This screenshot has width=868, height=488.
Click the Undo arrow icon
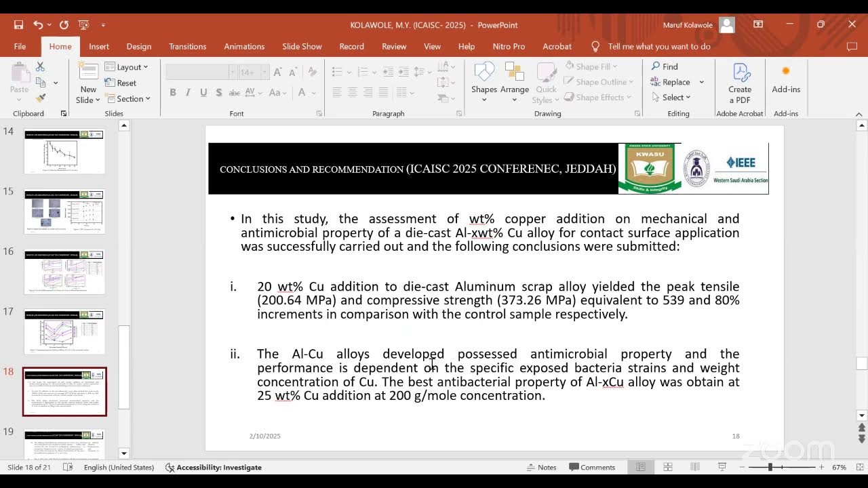tap(38, 25)
